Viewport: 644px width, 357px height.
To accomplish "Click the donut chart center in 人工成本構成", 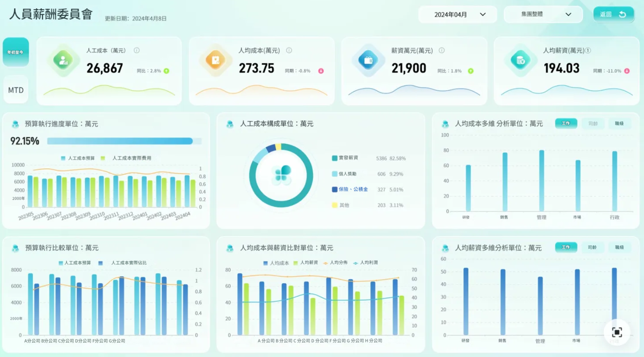I will [281, 175].
